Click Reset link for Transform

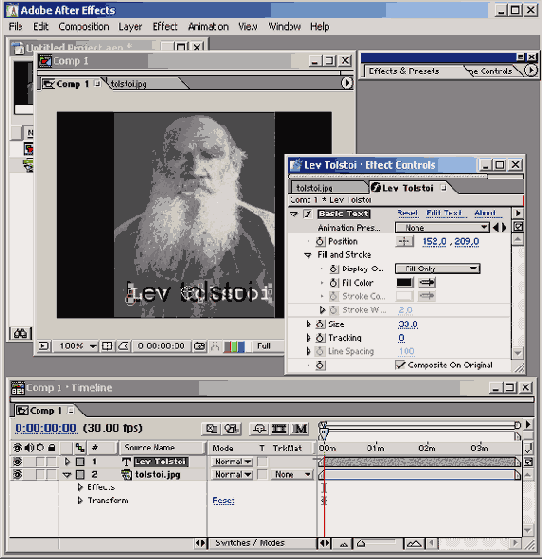(223, 501)
